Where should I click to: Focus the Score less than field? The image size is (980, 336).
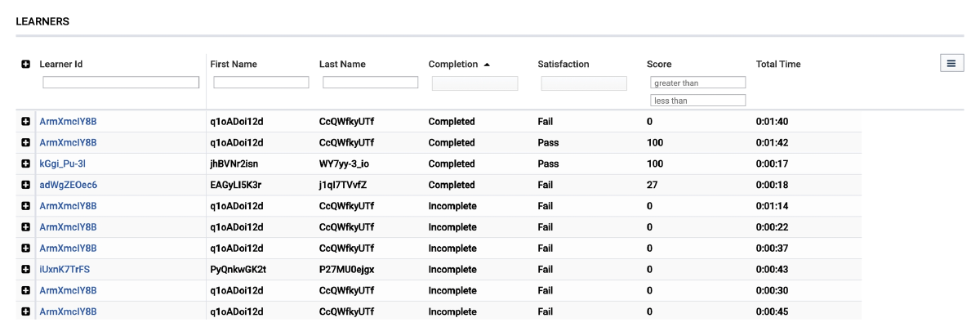pos(698,101)
